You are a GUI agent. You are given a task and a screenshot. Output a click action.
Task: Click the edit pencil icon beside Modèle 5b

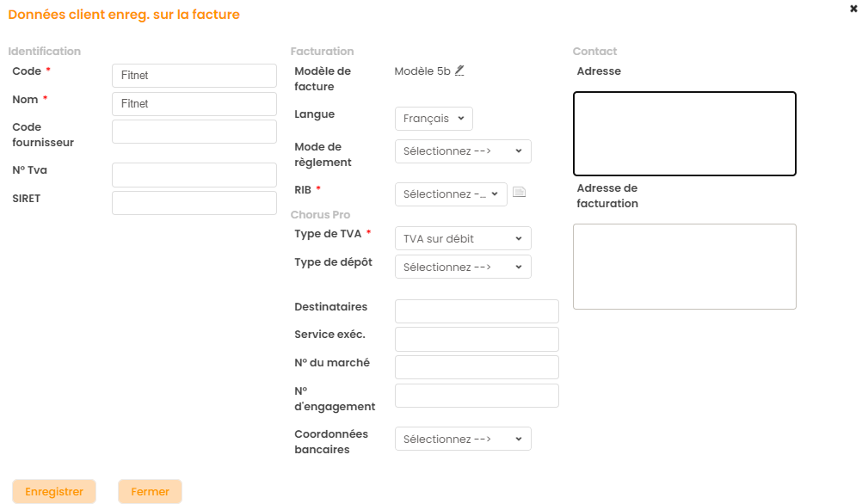pyautogui.click(x=459, y=71)
